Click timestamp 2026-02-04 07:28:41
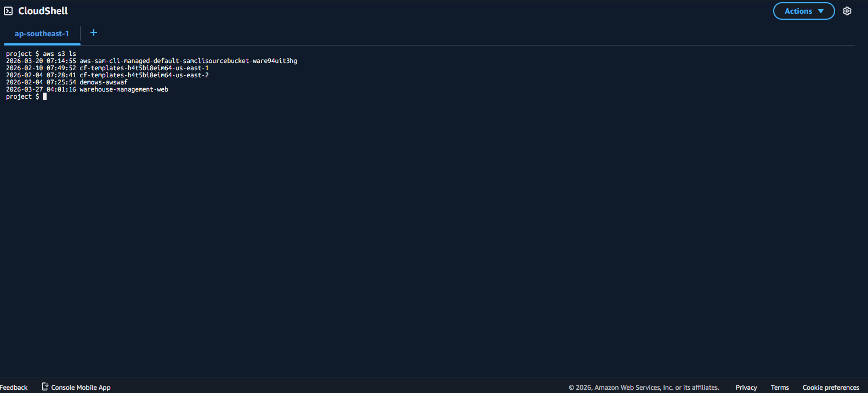The image size is (868, 393). (41, 75)
